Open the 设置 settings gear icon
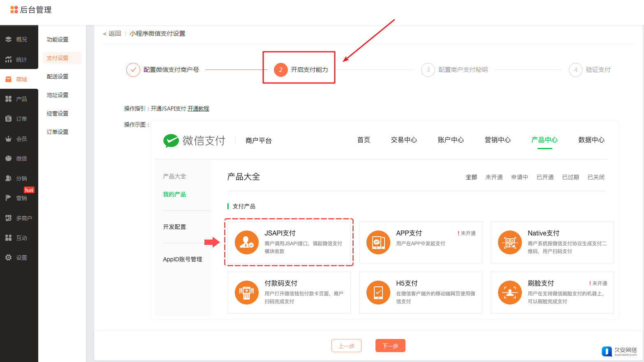The height and width of the screenshot is (362, 644). pyautogui.click(x=8, y=258)
